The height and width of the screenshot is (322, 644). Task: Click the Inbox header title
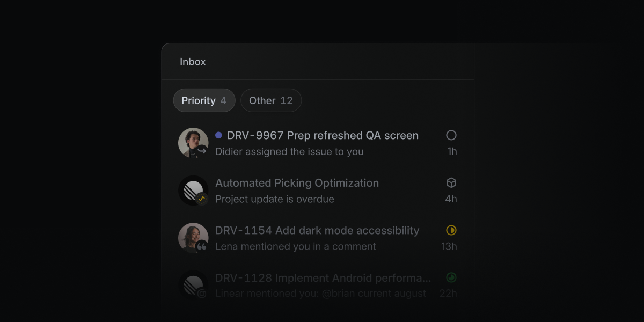[x=193, y=62]
